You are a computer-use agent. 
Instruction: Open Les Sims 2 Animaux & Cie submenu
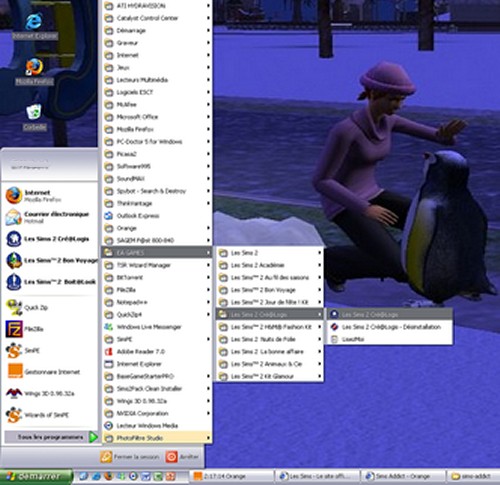[270, 364]
